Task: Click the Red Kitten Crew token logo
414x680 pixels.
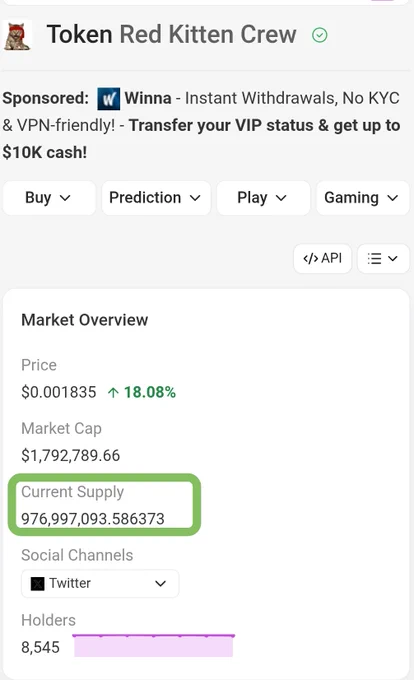Action: tap(17, 36)
